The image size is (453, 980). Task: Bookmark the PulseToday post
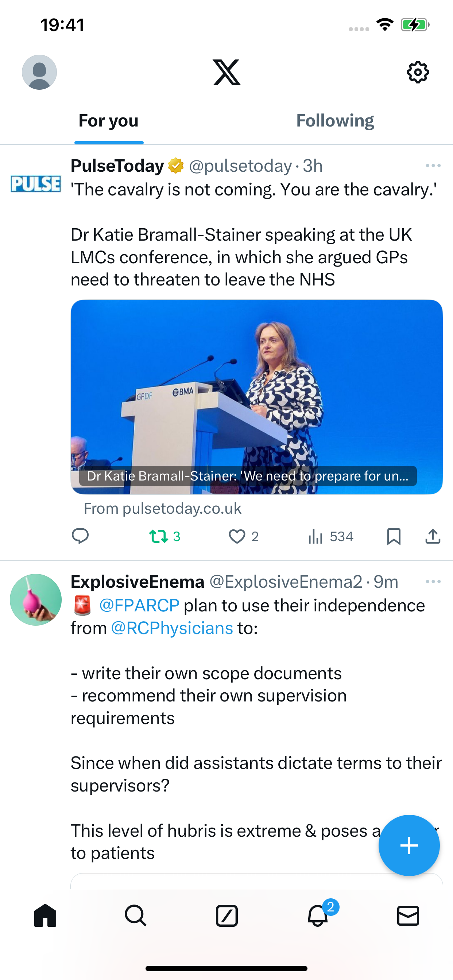394,536
